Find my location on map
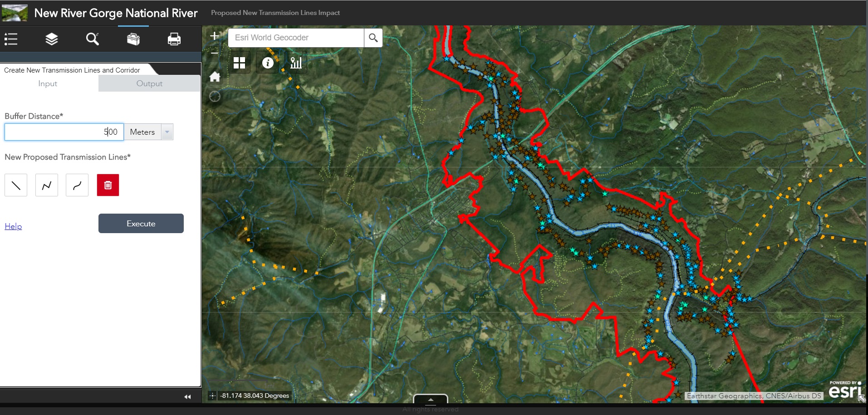This screenshot has height=415, width=868. pos(215,96)
